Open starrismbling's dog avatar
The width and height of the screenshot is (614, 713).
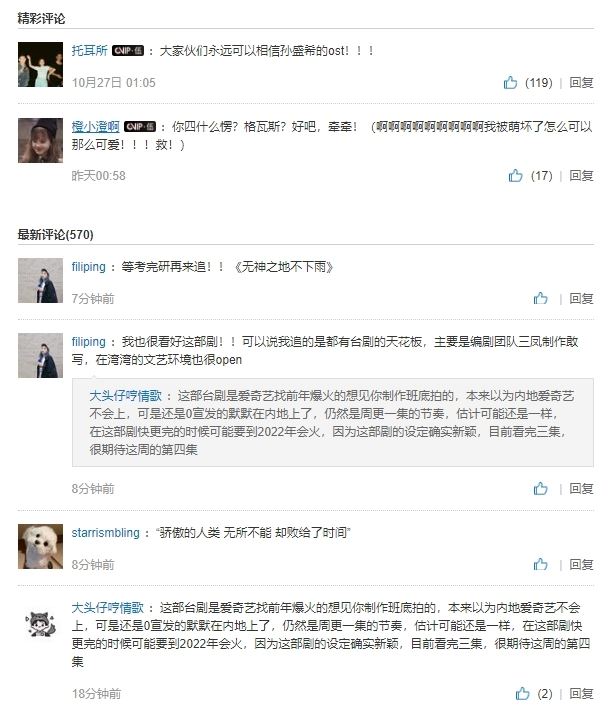(41, 547)
